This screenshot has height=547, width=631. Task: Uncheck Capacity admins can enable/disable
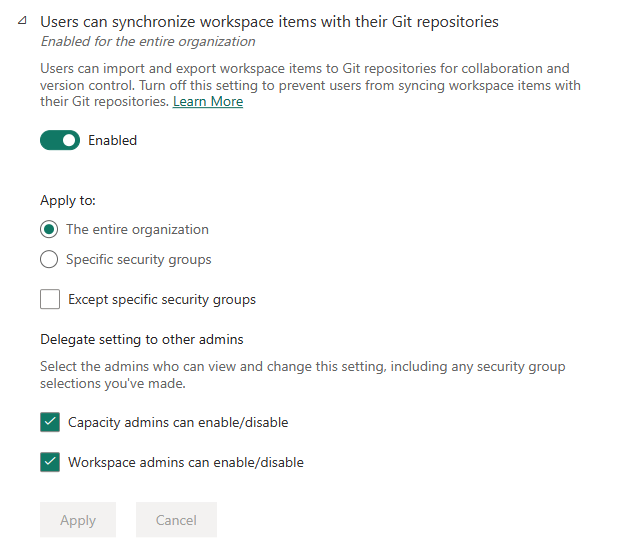tap(50, 422)
